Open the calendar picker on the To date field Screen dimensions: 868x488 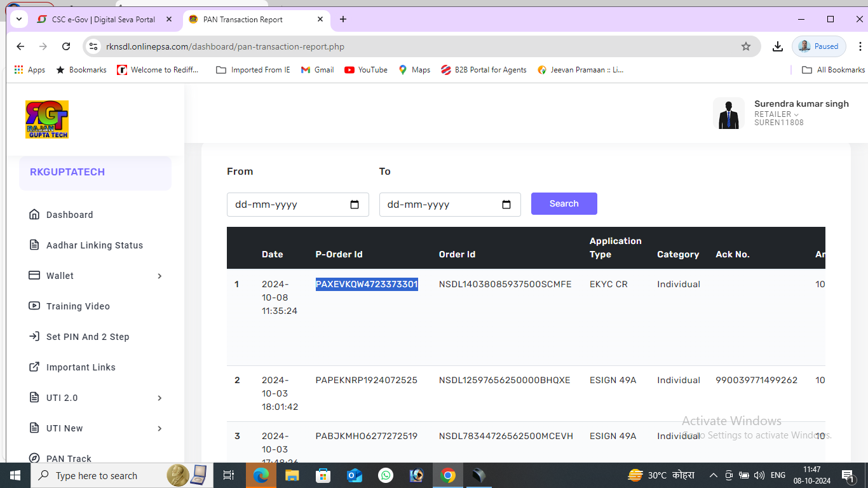click(506, 205)
